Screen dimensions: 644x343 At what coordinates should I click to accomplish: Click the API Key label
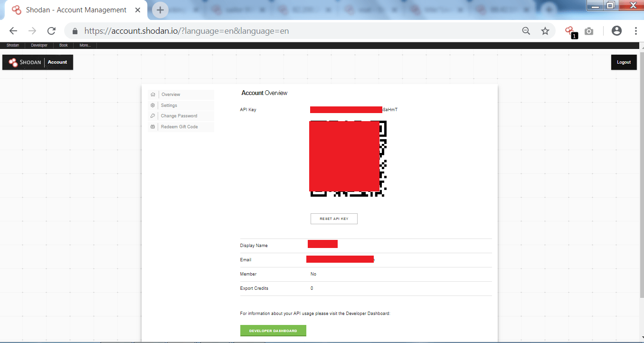pyautogui.click(x=248, y=110)
